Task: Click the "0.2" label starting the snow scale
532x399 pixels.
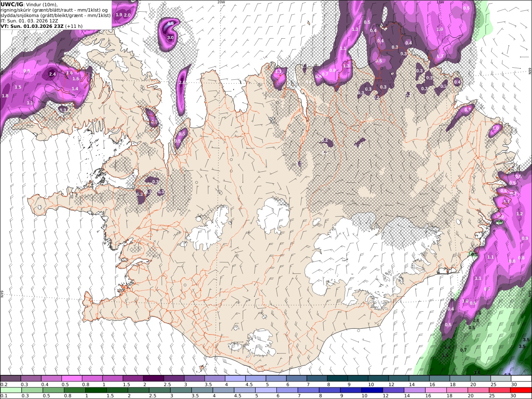Action: tap(4, 384)
